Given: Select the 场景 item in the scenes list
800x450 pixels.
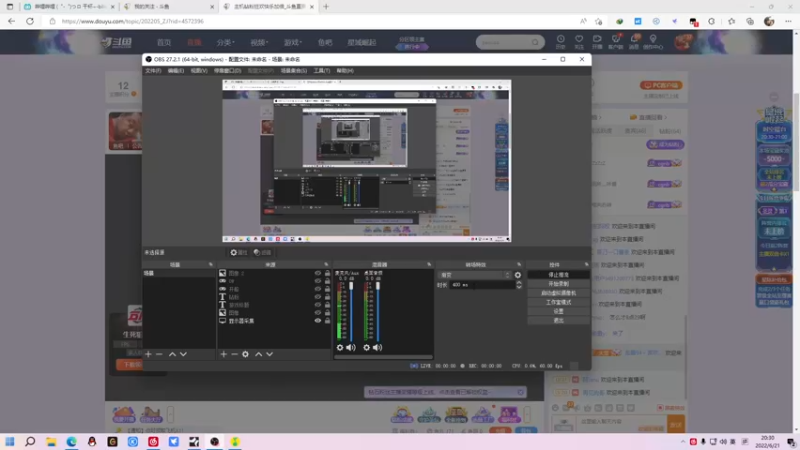Looking at the screenshot, I should pos(179,273).
